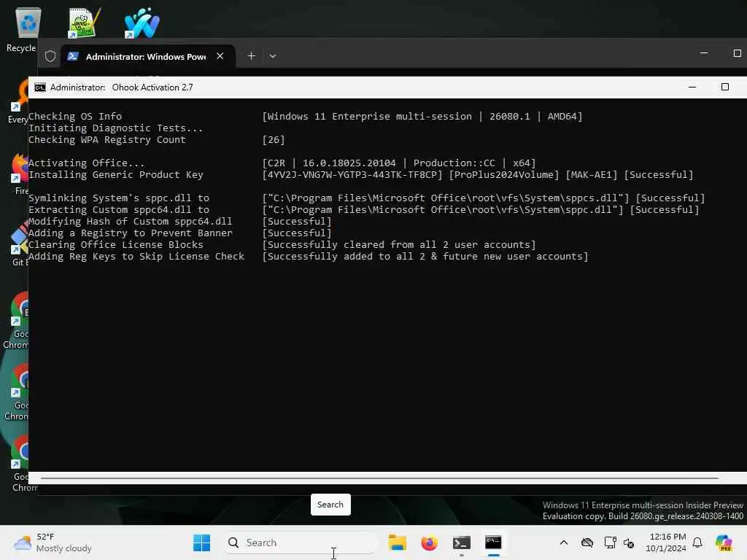747x560 pixels.
Task: Open the notifications bell icon
Action: coord(697,542)
